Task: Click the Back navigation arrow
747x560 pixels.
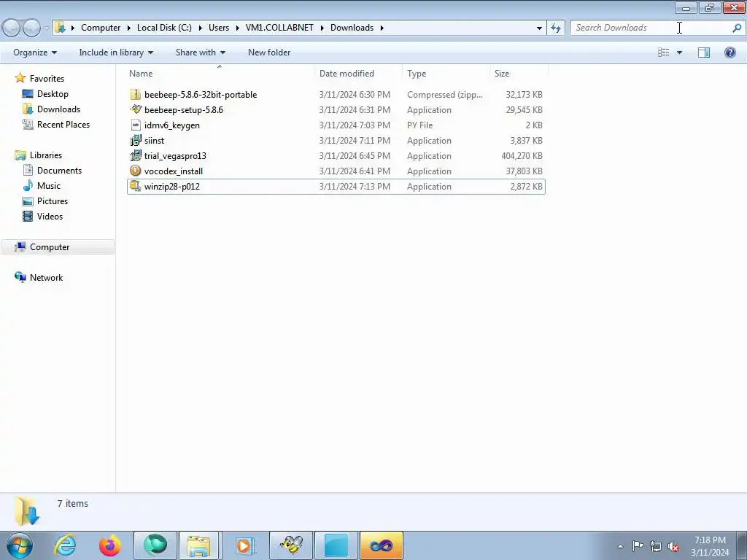Action: tap(12, 28)
